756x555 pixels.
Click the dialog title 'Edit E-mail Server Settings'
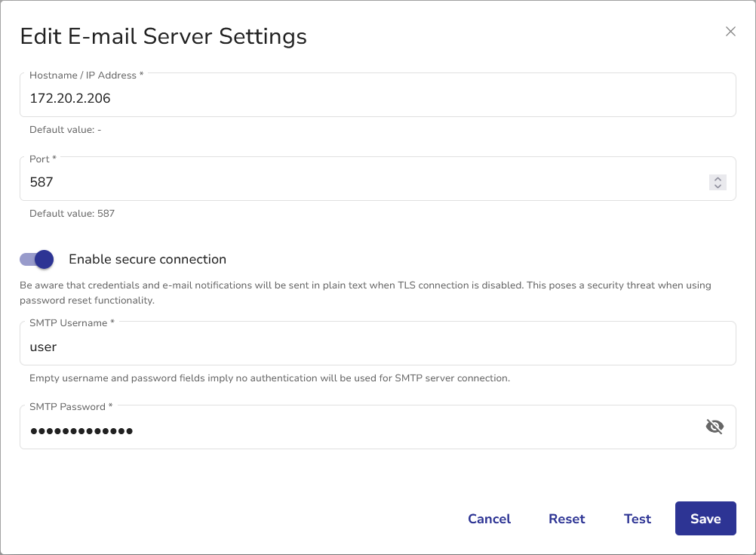[x=163, y=36]
